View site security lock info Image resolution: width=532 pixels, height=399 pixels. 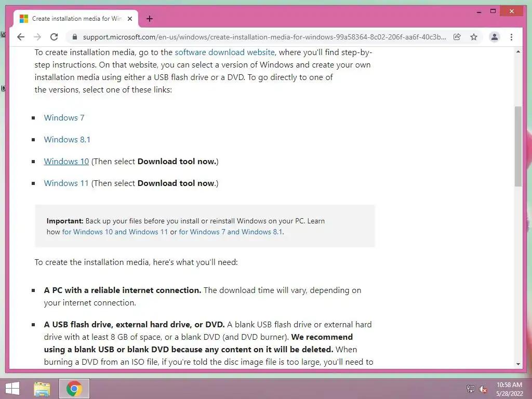point(75,37)
